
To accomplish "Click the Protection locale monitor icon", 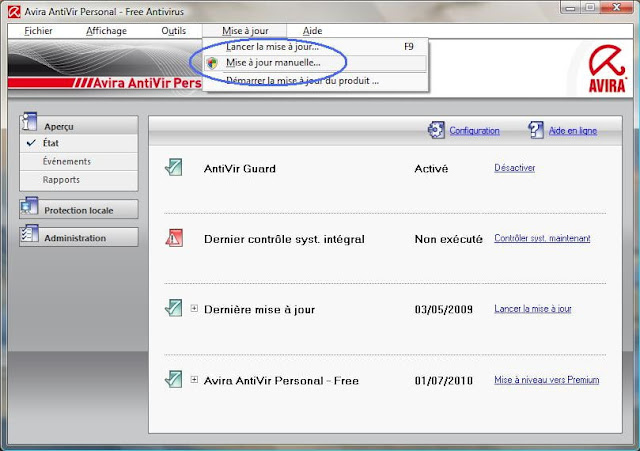I will (29, 207).
